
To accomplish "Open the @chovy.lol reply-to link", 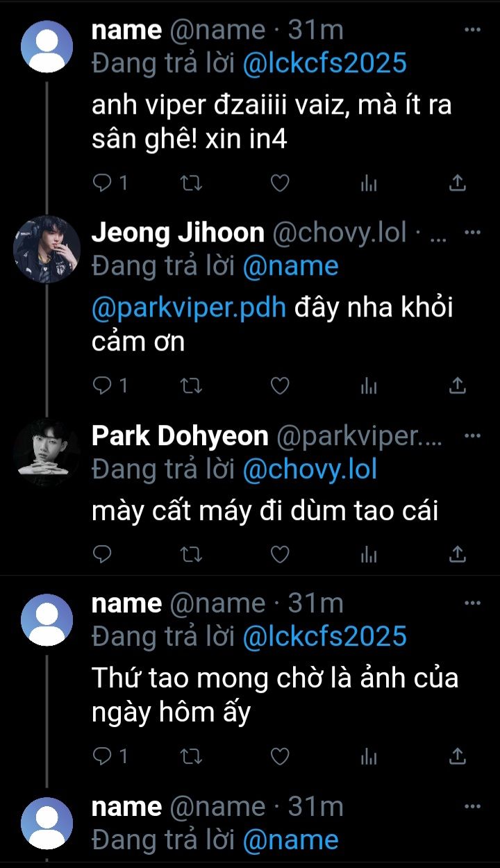I will (x=310, y=470).
